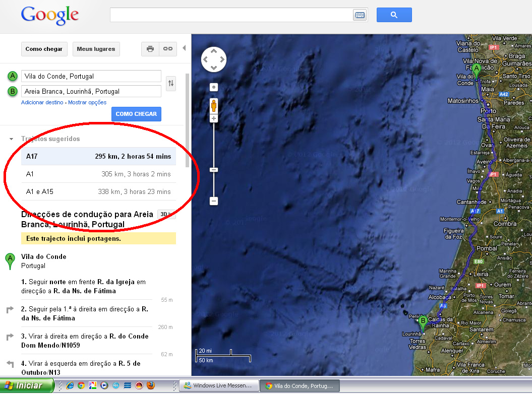Click the Leiria label on the map

[x=481, y=274]
